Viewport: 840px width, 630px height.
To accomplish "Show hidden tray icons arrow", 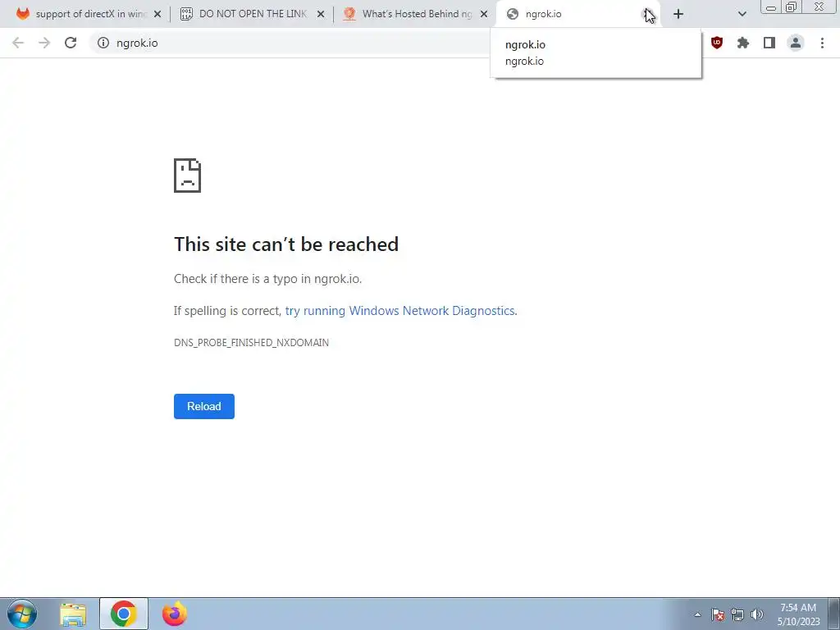I will (x=697, y=614).
